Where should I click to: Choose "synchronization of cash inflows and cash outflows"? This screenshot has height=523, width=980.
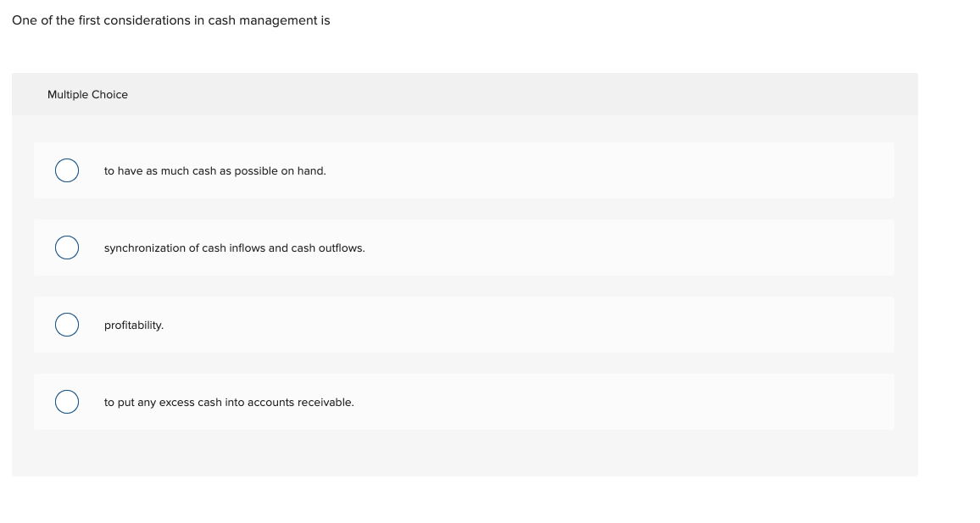coord(67,248)
